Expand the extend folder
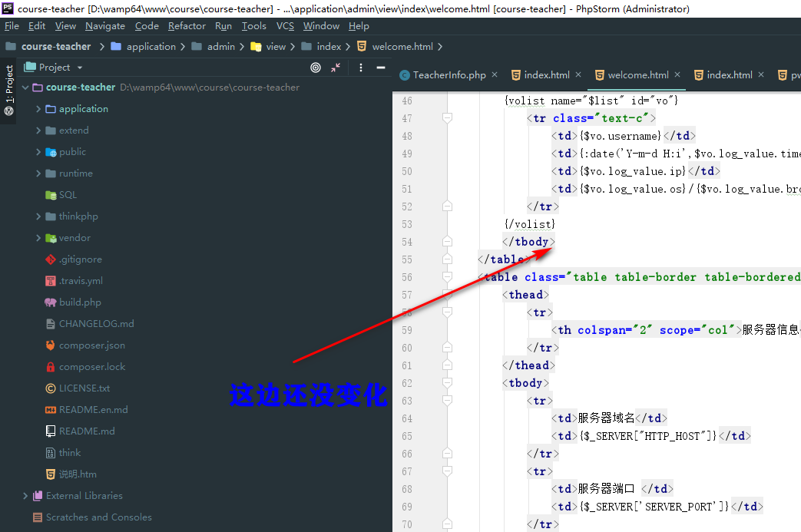The height and width of the screenshot is (532, 801). 38,131
